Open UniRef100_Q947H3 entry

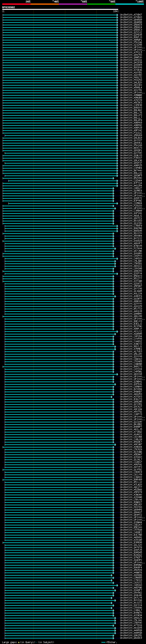tap(131, 55)
